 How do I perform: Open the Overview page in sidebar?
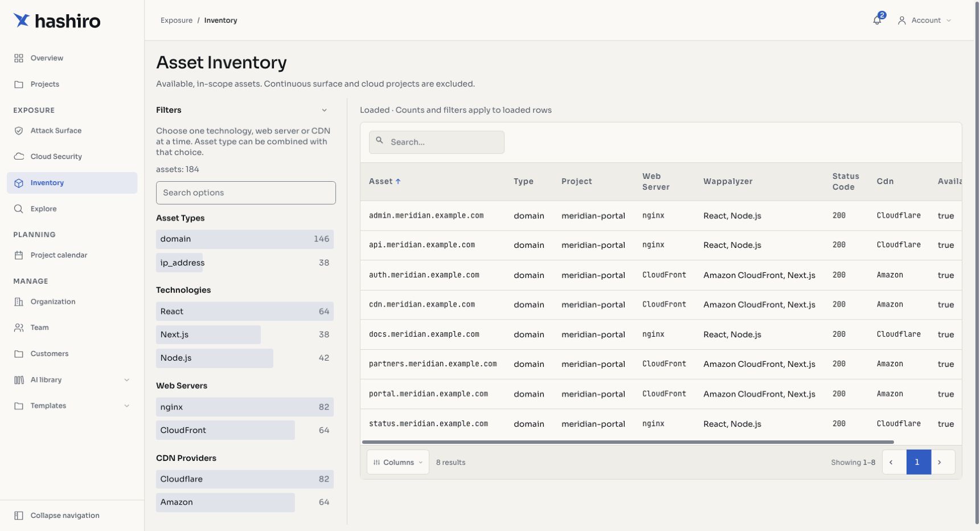point(72,58)
